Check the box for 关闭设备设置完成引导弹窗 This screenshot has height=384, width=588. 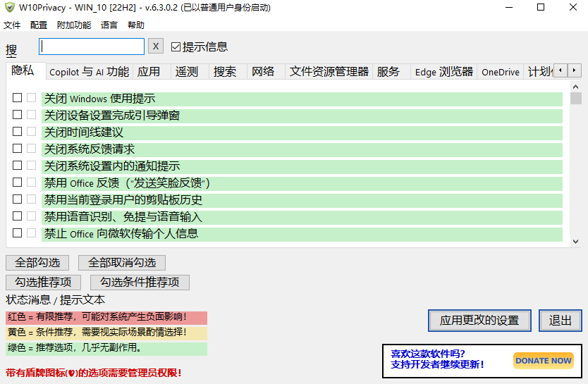point(17,115)
